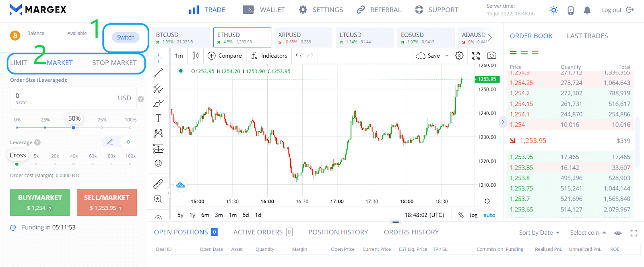
Task: Select the ruler measure tool
Action: coord(158,184)
